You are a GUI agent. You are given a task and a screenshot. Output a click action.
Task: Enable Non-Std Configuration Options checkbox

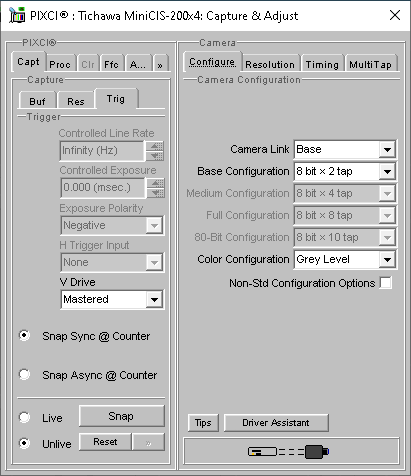386,283
